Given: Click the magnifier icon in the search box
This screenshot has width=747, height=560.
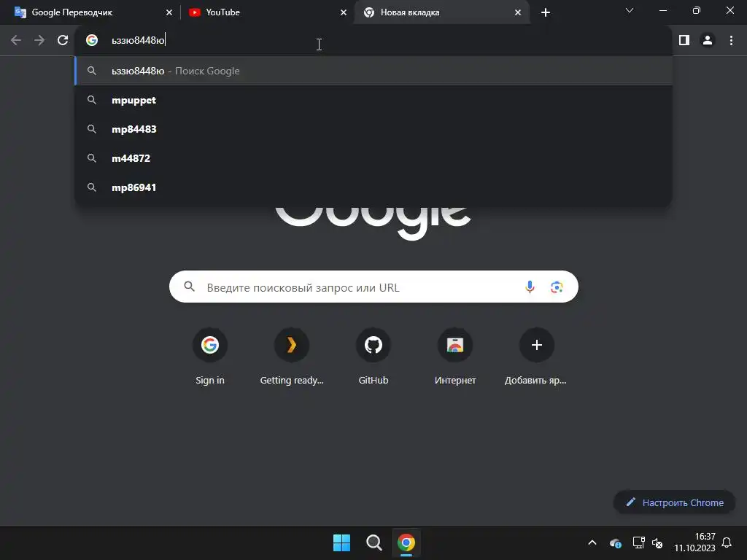Looking at the screenshot, I should click(189, 287).
